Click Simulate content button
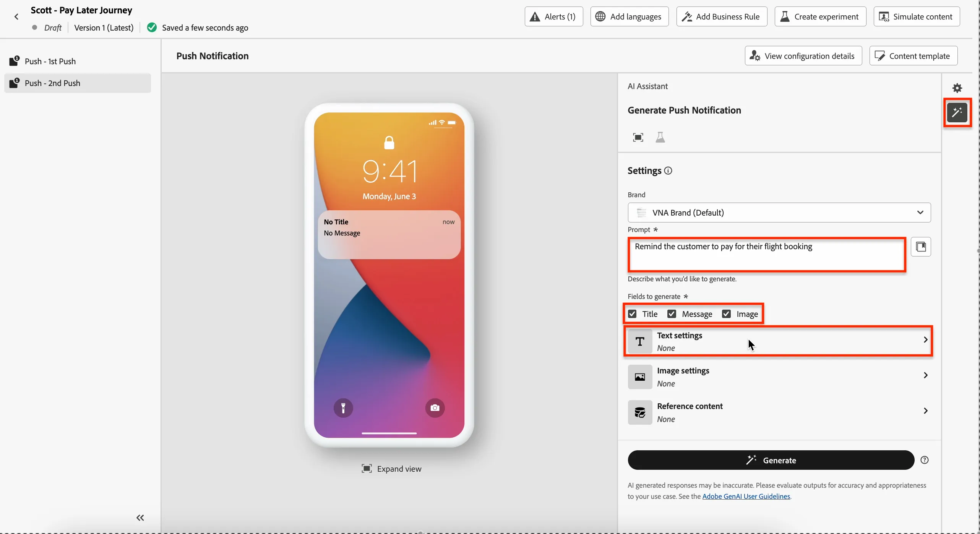Viewport: 980px width, 534px height. click(917, 16)
